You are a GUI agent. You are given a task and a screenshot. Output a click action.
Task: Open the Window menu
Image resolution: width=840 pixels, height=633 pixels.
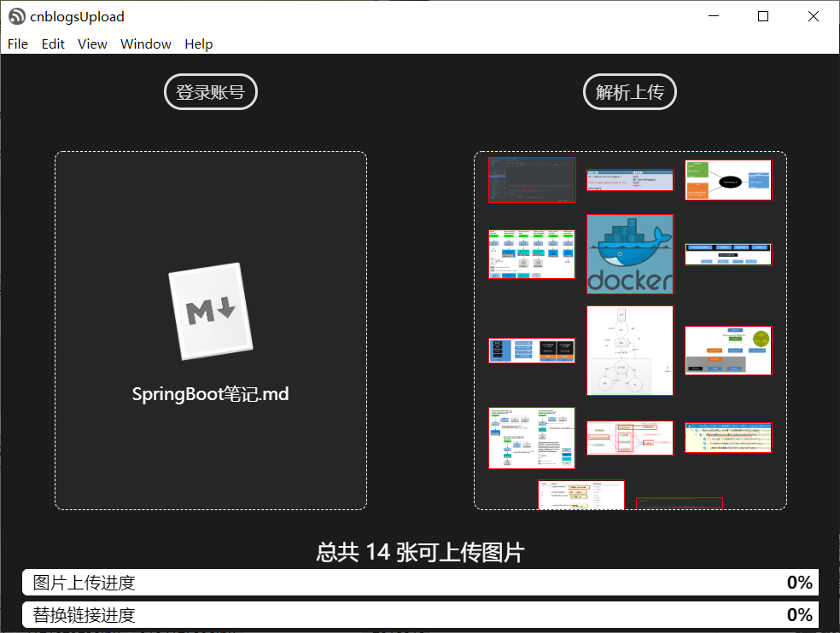tap(146, 44)
